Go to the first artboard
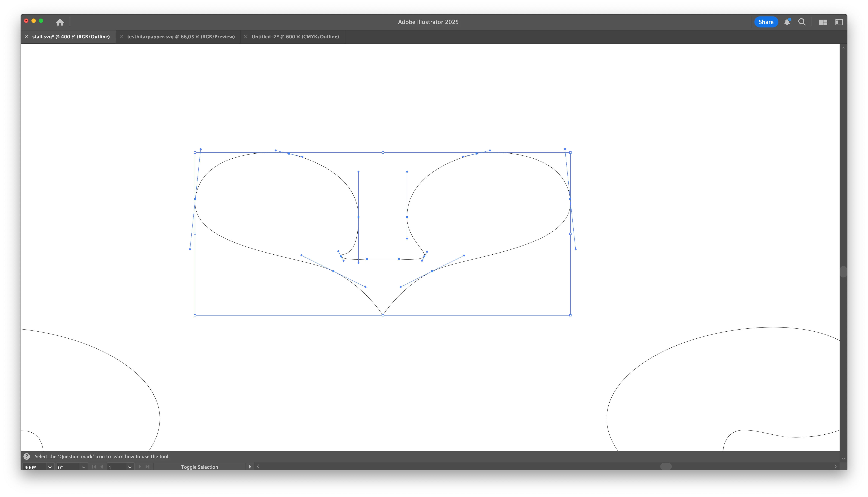 [94, 467]
